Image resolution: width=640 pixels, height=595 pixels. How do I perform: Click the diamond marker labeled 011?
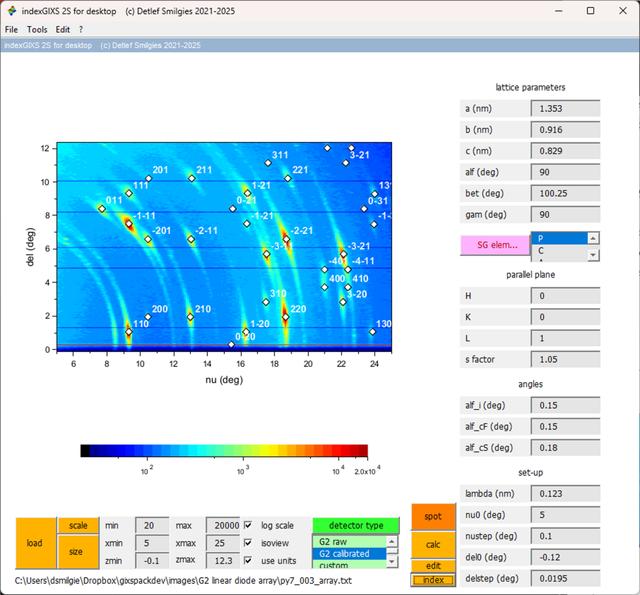coord(102,209)
